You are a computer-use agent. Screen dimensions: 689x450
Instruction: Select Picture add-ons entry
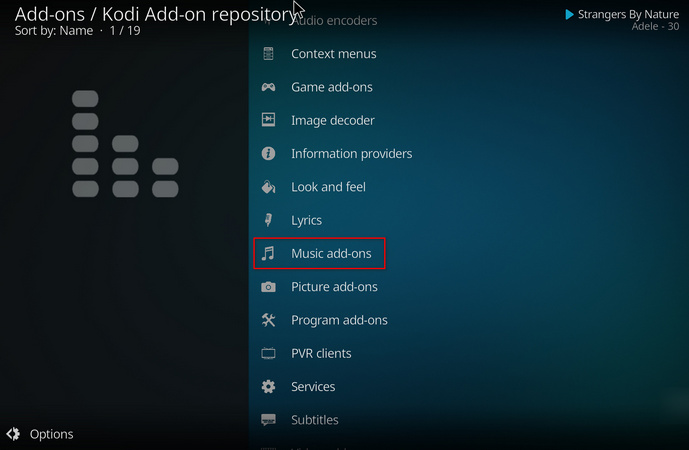[334, 287]
